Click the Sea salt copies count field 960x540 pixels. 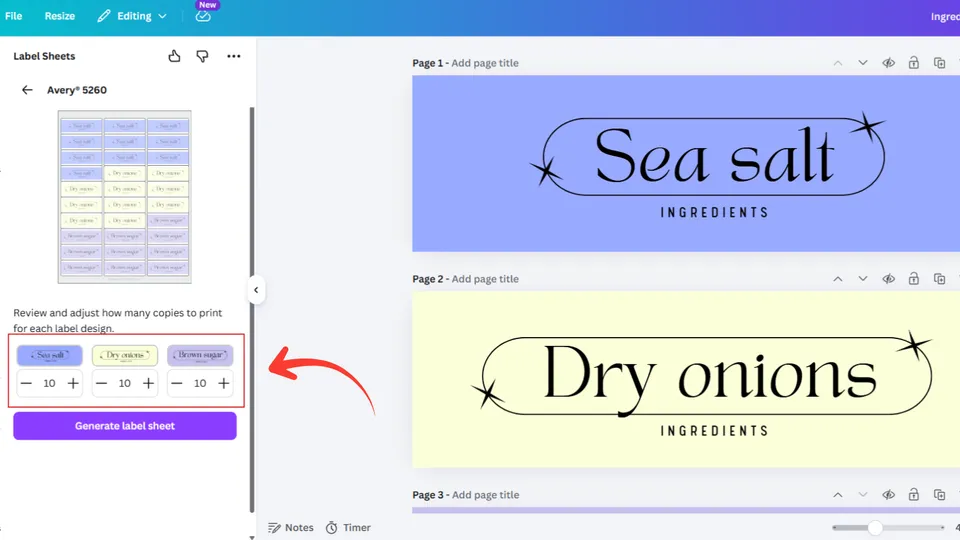[x=50, y=383]
